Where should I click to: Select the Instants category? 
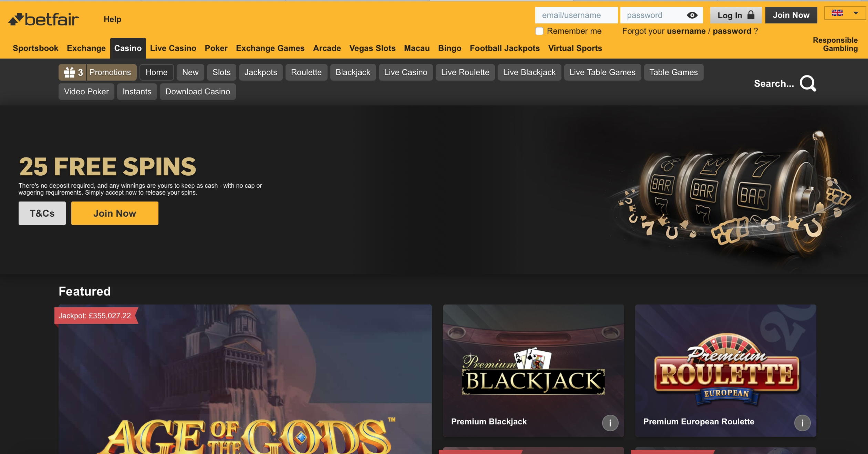point(137,92)
